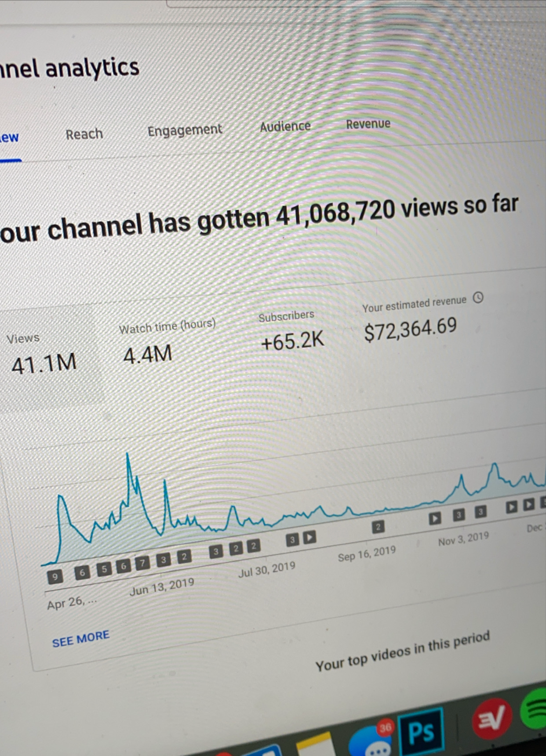Click the 6 marker right after the 9 marker
Screen dimensions: 546x756
[x=82, y=573]
